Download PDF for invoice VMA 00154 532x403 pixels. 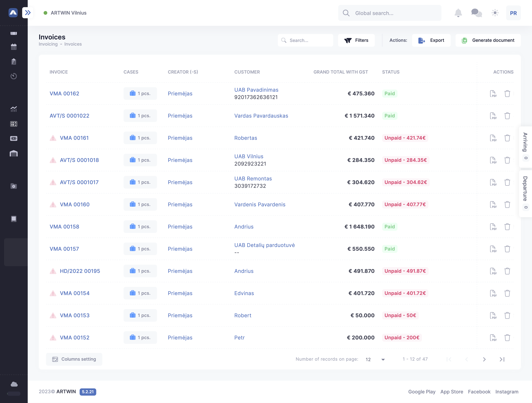coord(493,293)
